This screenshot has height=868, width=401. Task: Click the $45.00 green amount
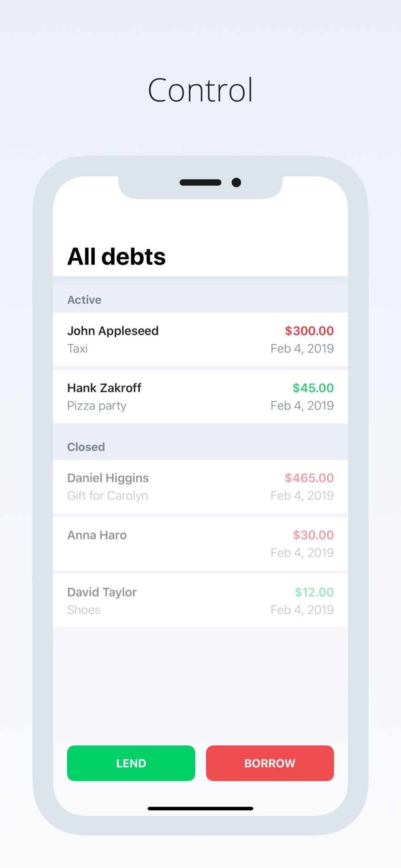(x=313, y=388)
